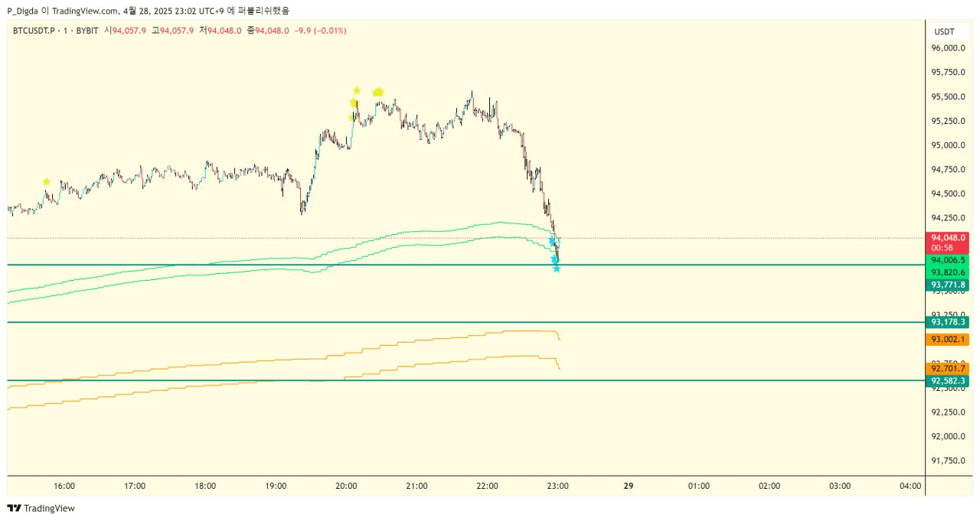Viewport: 980px width, 521px height.
Task: Select the bright green 94,006.5 price label
Action: pos(947,260)
